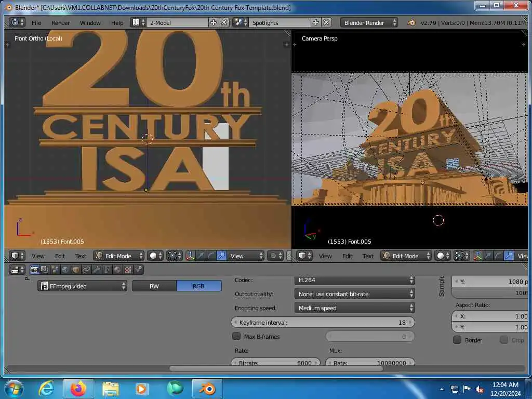Open View transform orientation dropdown, left viewport
This screenshot has width=532, height=399.
tap(245, 256)
